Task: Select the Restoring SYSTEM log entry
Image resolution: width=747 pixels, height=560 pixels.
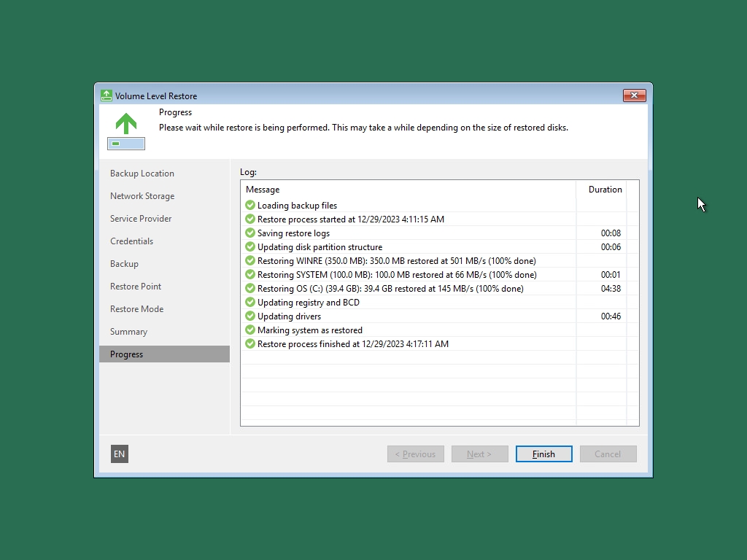Action: [x=397, y=275]
